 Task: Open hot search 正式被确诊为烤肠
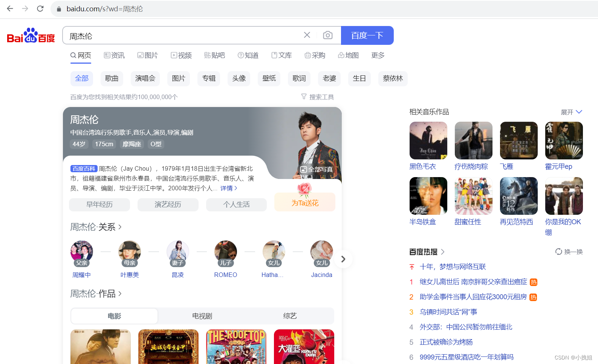pos(446,342)
